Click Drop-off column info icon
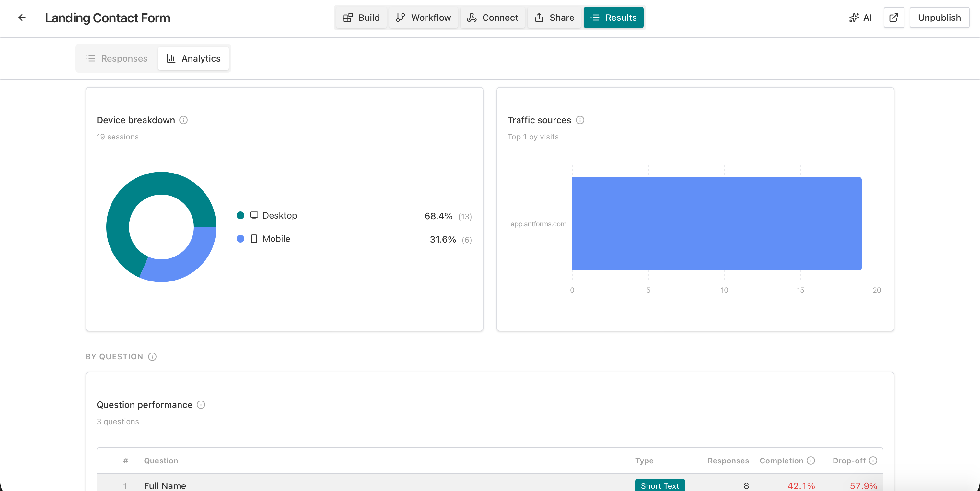This screenshot has width=980, height=491. click(873, 461)
